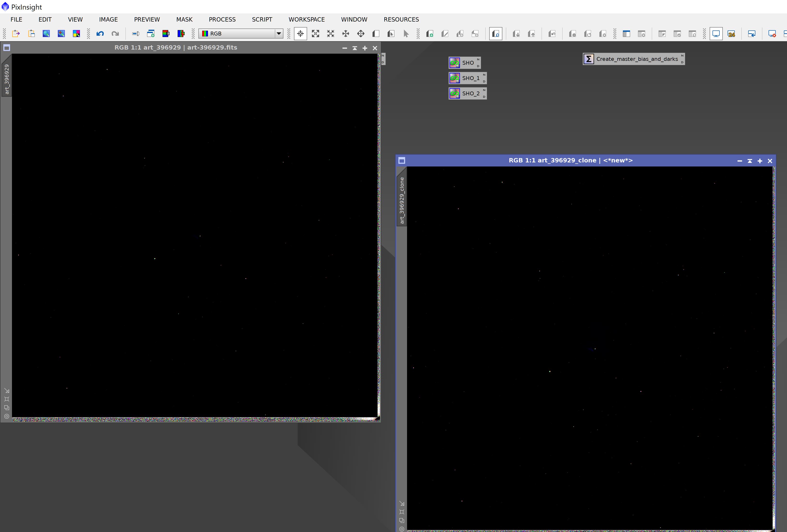Open the PREVIEW menu

pyautogui.click(x=147, y=19)
